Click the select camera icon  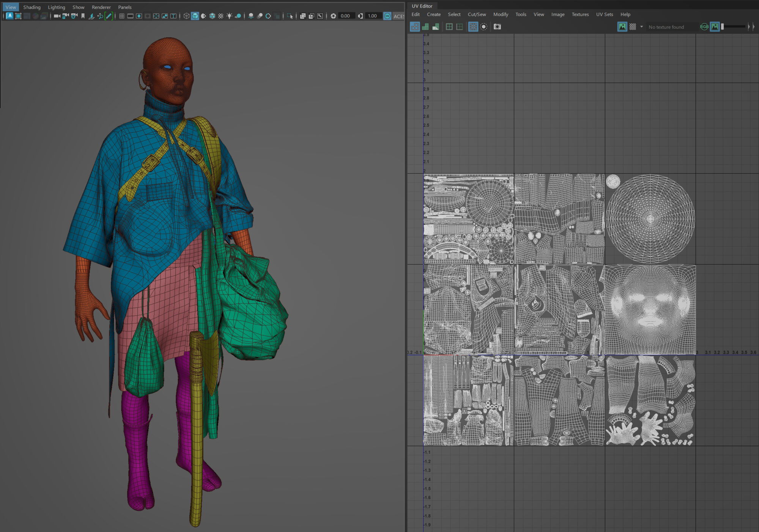pos(57,16)
